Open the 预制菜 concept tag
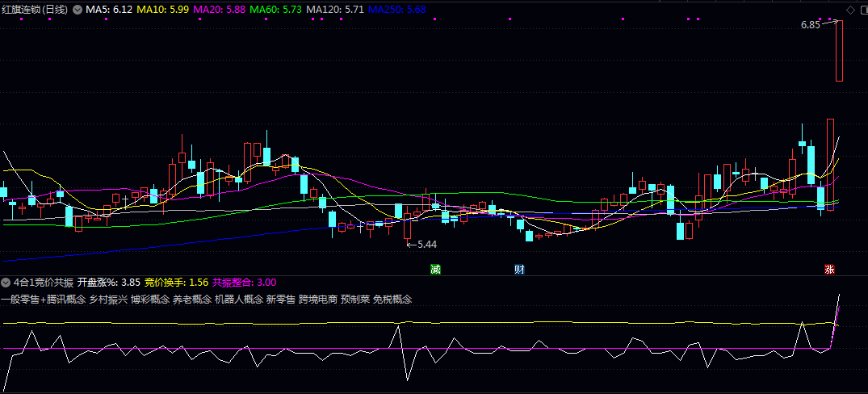Screen dimensions: 868x394 (x=354, y=300)
